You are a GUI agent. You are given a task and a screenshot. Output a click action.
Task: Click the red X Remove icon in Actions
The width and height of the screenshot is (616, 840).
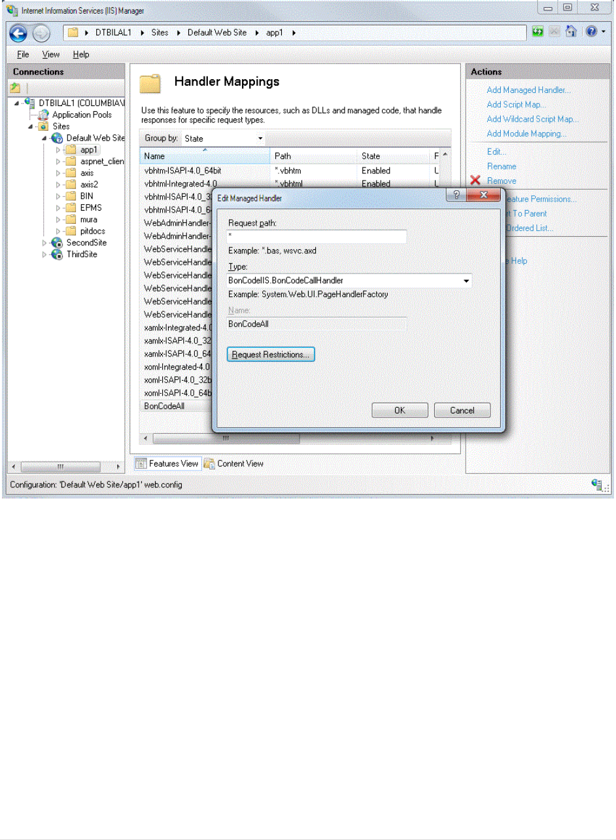click(475, 181)
